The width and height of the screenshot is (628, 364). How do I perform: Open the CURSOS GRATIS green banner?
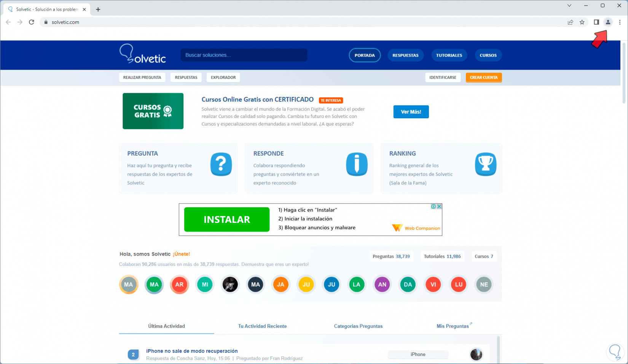(x=153, y=111)
